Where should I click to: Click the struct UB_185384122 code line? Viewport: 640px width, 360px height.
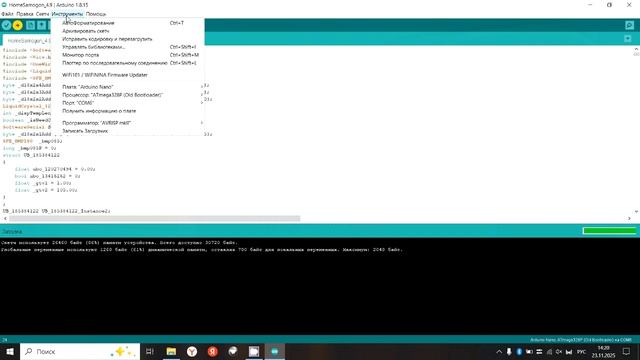click(x=31, y=155)
